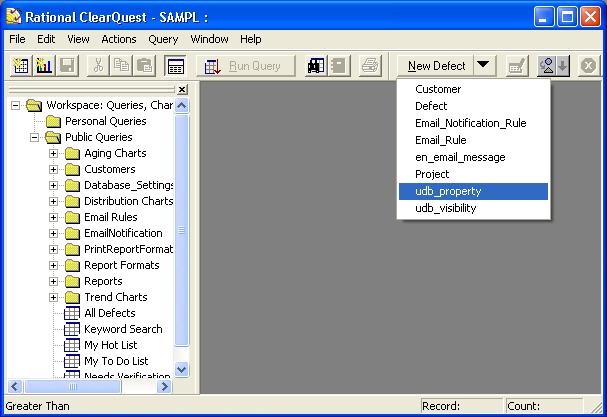Open the Query menu
The height and width of the screenshot is (417, 607).
click(163, 39)
